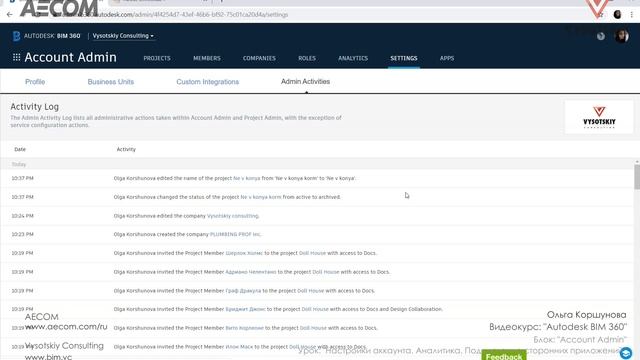Click the Today group label
The image size is (640, 360).
coord(19,164)
